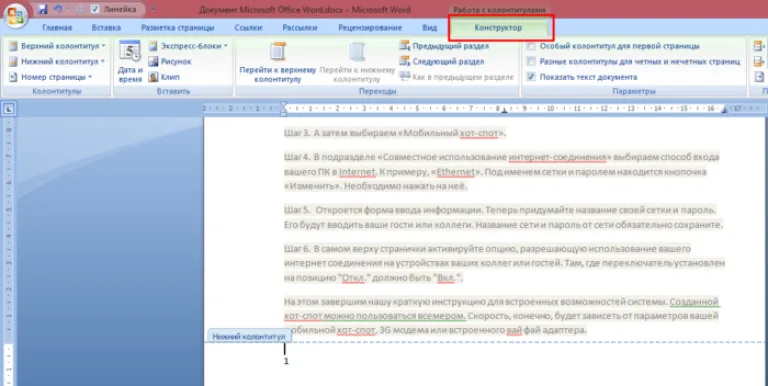Open the Ссылки tab

(248, 28)
